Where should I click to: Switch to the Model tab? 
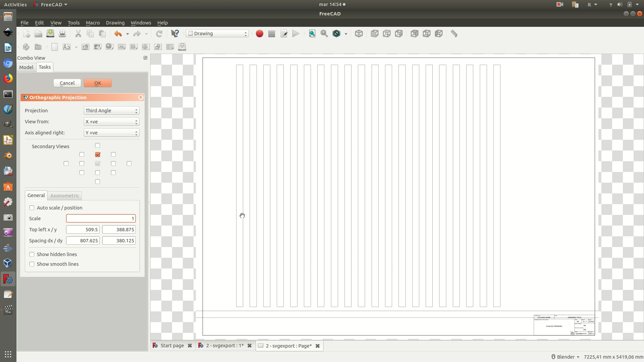(x=26, y=67)
